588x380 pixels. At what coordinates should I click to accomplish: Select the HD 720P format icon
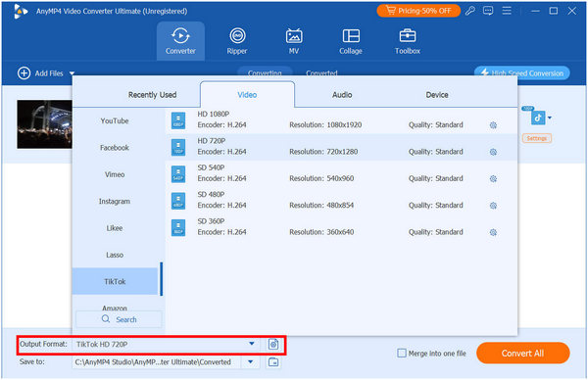[178, 147]
